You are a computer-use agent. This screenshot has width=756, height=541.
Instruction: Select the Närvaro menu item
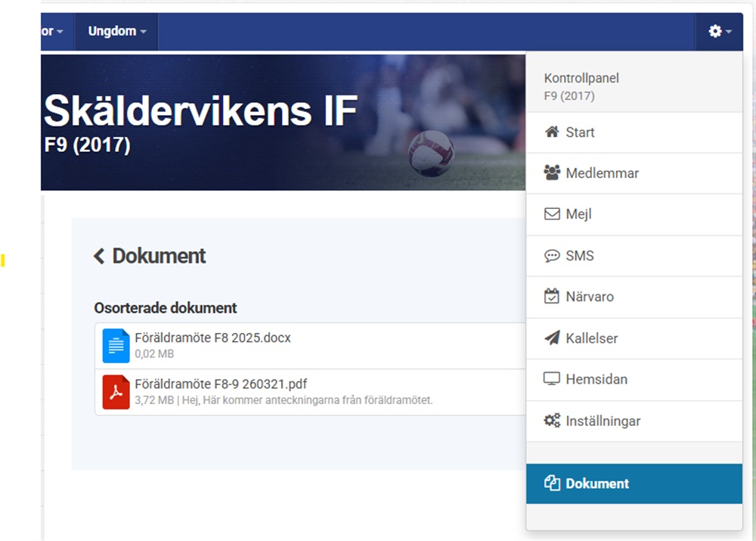590,297
